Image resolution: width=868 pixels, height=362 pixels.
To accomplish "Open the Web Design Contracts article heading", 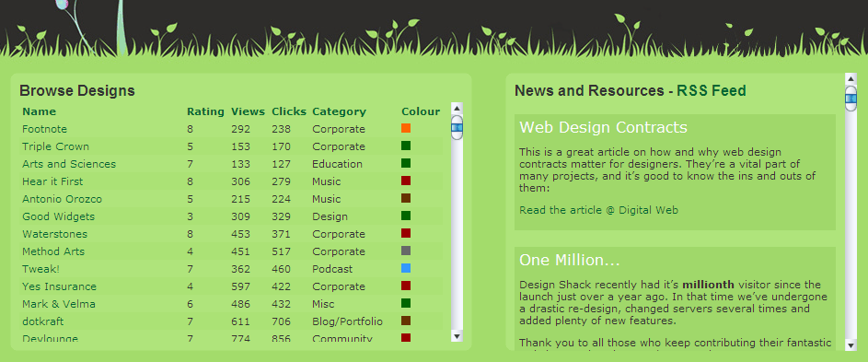I will point(604,127).
